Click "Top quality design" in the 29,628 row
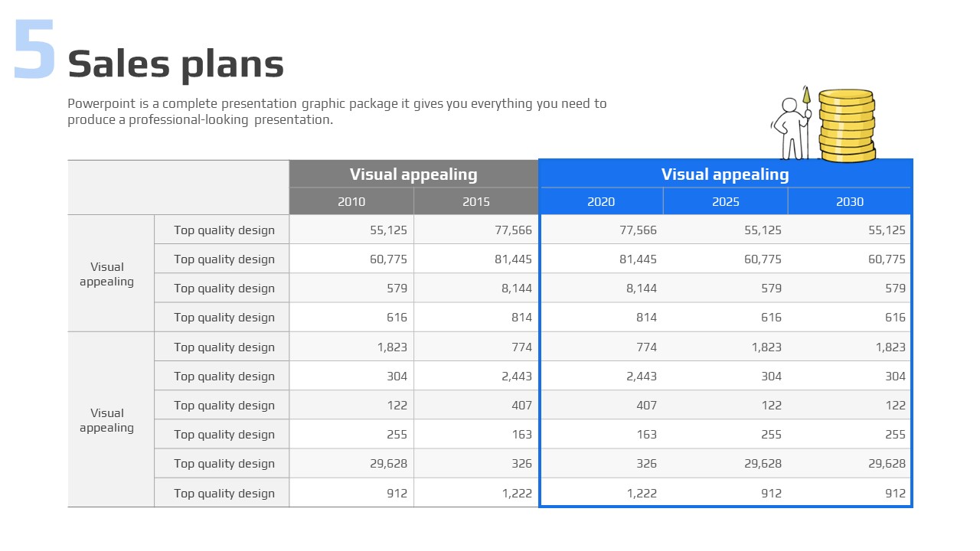Screen dimensions: 980x551 pyautogui.click(x=224, y=463)
